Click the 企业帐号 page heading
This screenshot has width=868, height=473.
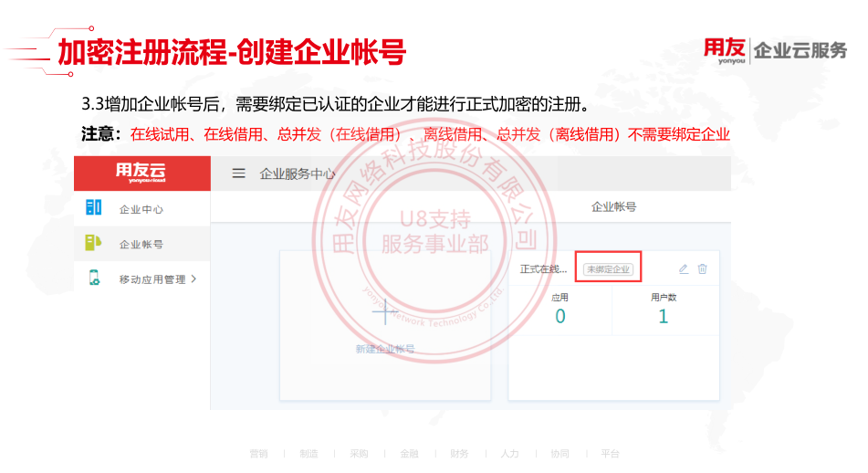pos(614,206)
